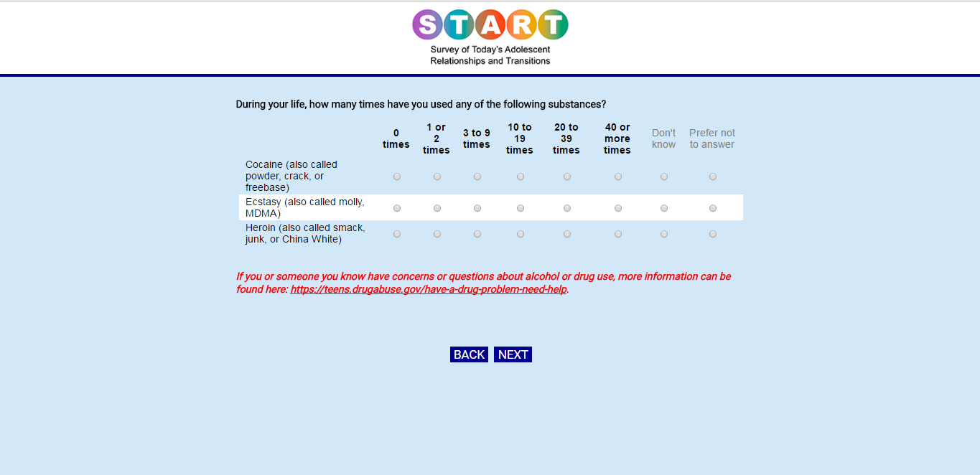Click the question text about substances

[421, 104]
